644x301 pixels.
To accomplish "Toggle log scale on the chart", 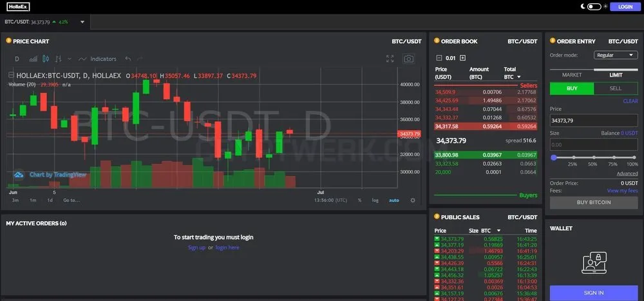I will (x=375, y=200).
